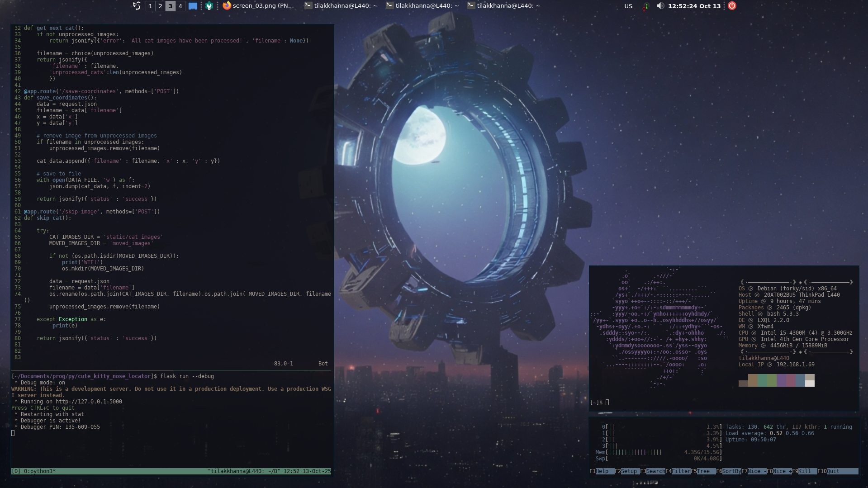The width and height of the screenshot is (868, 488).
Task: Click the terminal icon of the first tilakkhanna@L440 window
Action: point(308,6)
